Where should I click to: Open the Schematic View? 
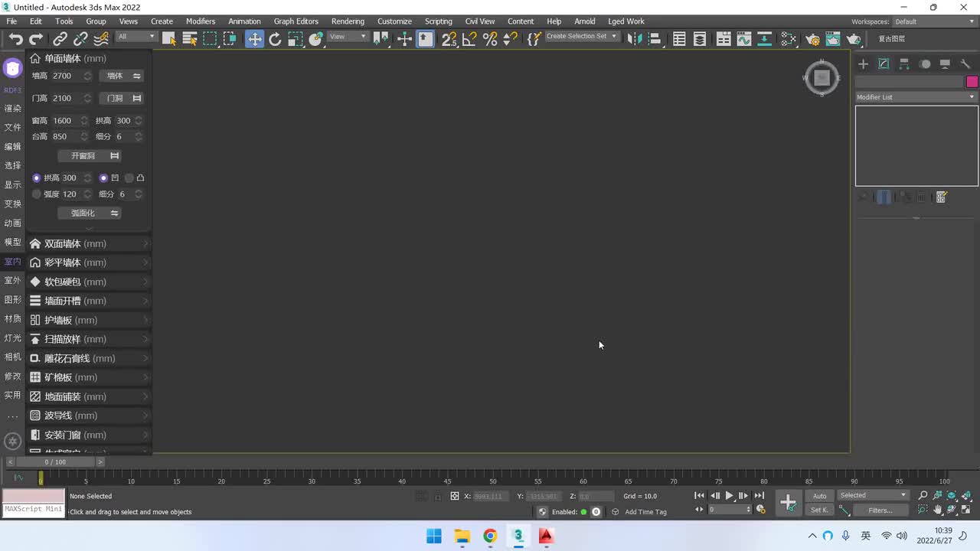[764, 39]
